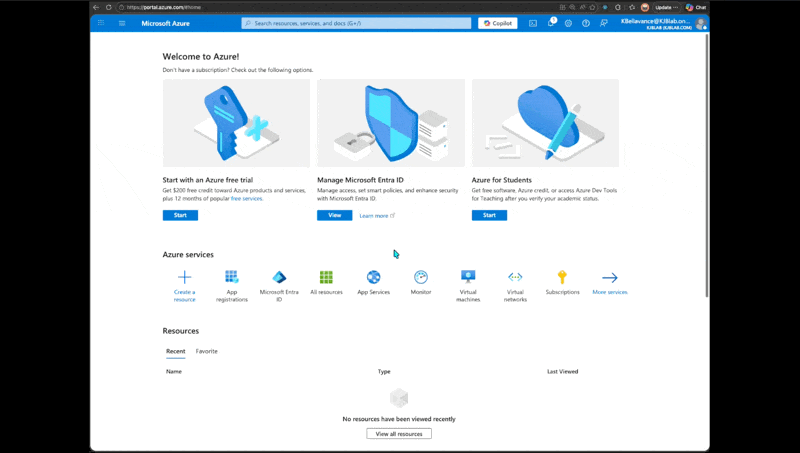Click the Manage Microsoft Entra ID heading
The width and height of the screenshot is (800, 453).
(360, 180)
